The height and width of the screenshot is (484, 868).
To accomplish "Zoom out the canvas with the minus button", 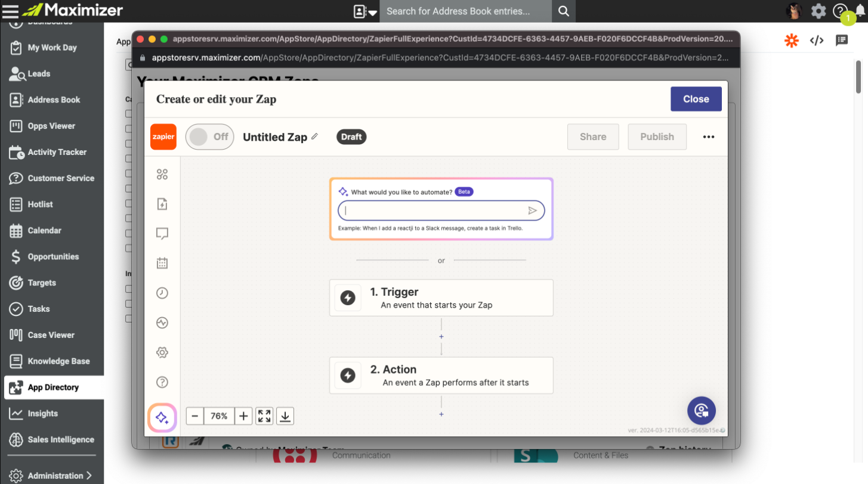I will 195,416.
